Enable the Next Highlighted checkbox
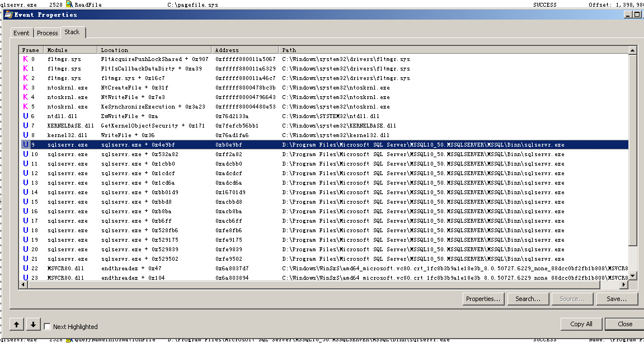Screen dimensions: 644x343 point(47,327)
